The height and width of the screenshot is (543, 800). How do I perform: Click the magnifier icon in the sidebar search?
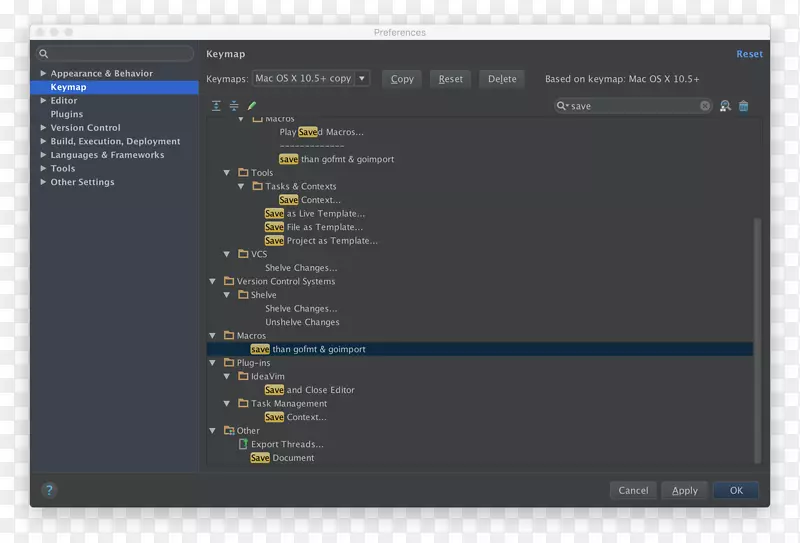point(44,54)
